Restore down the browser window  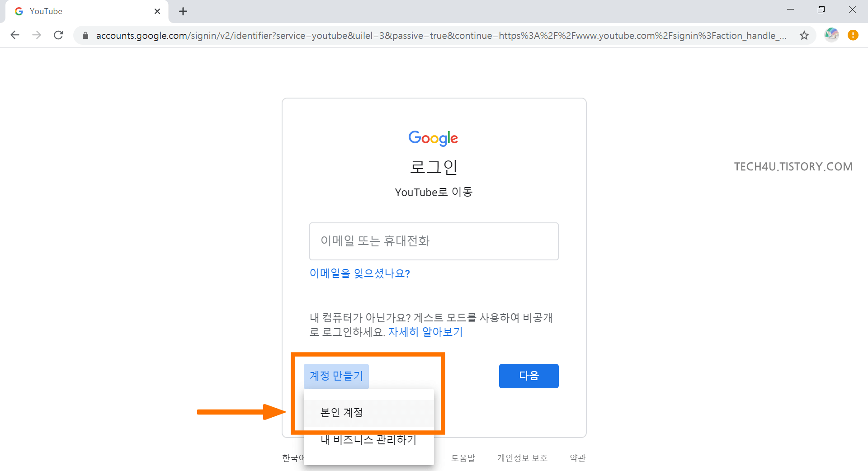pyautogui.click(x=821, y=10)
